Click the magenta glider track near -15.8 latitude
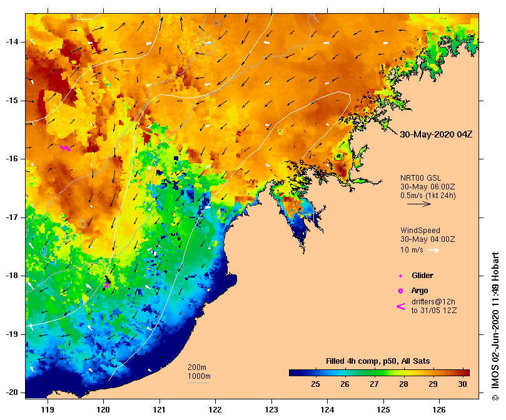Viewport: 506px width, 420px height. point(65,148)
